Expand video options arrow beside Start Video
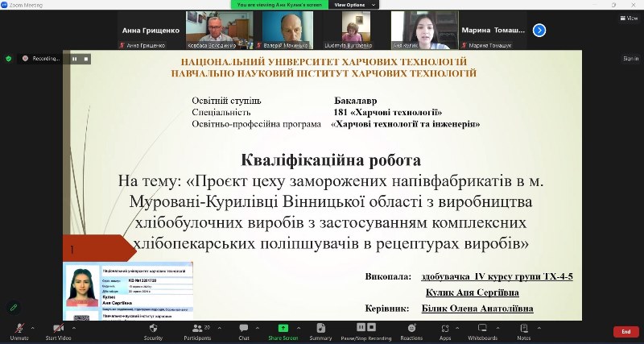 74,328
